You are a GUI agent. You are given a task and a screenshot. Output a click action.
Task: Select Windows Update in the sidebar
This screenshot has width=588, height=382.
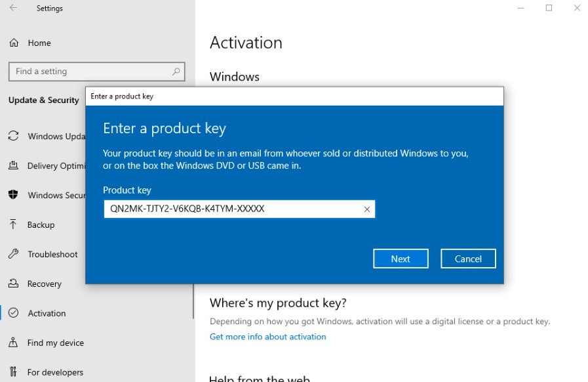tap(56, 136)
